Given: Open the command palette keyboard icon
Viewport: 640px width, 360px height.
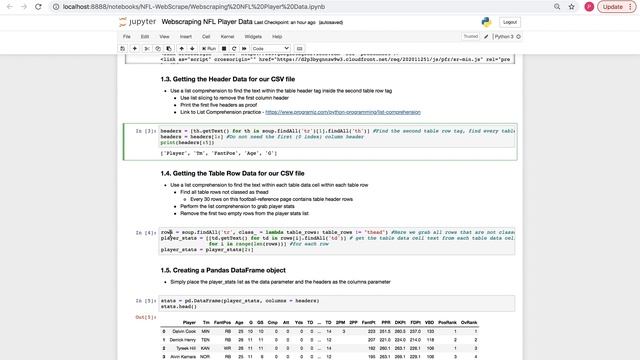Looking at the screenshot, I should tap(300, 49).
